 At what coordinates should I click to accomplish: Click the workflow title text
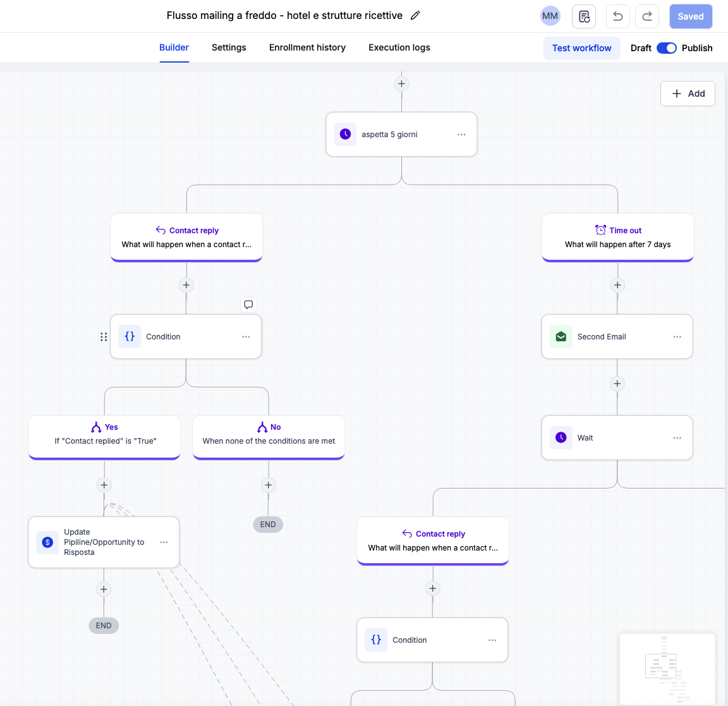click(284, 15)
